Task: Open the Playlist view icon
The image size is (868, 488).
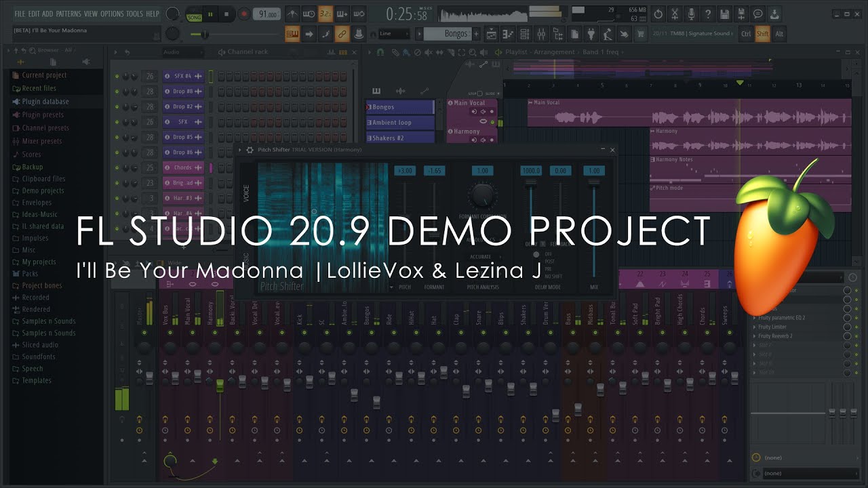Action: point(492,34)
